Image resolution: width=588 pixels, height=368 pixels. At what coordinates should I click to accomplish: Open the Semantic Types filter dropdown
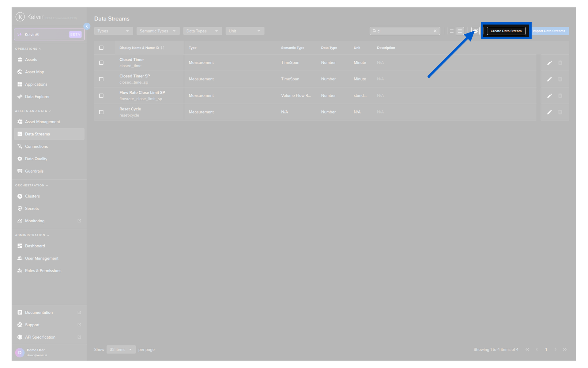click(158, 31)
